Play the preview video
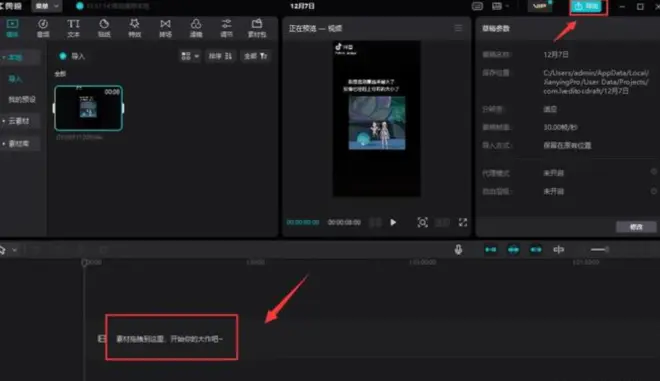The image size is (660, 381). coord(393,222)
